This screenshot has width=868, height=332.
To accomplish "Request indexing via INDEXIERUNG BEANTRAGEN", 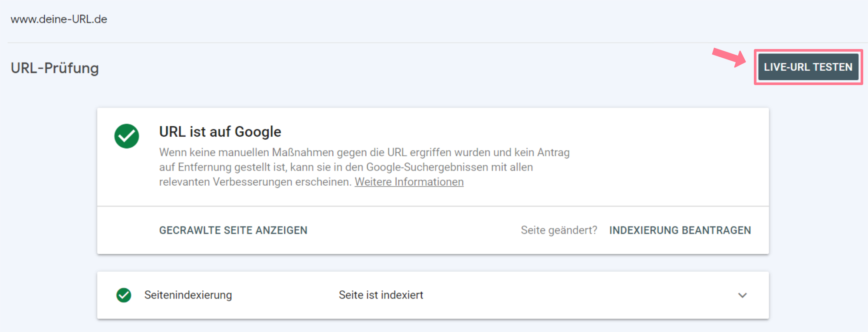I will pyautogui.click(x=680, y=230).
